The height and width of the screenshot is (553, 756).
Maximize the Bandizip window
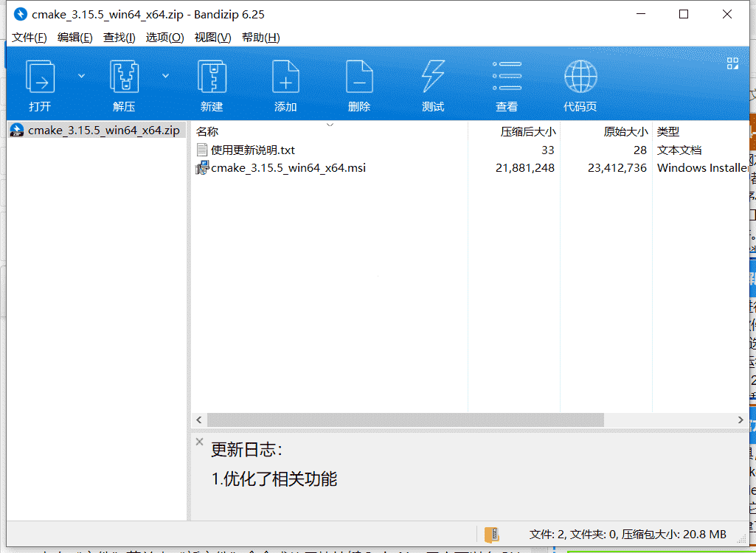(x=684, y=14)
